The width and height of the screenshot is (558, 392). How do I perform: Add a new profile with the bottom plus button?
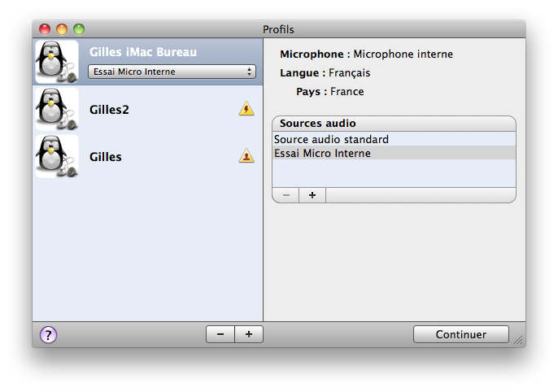[x=249, y=334]
